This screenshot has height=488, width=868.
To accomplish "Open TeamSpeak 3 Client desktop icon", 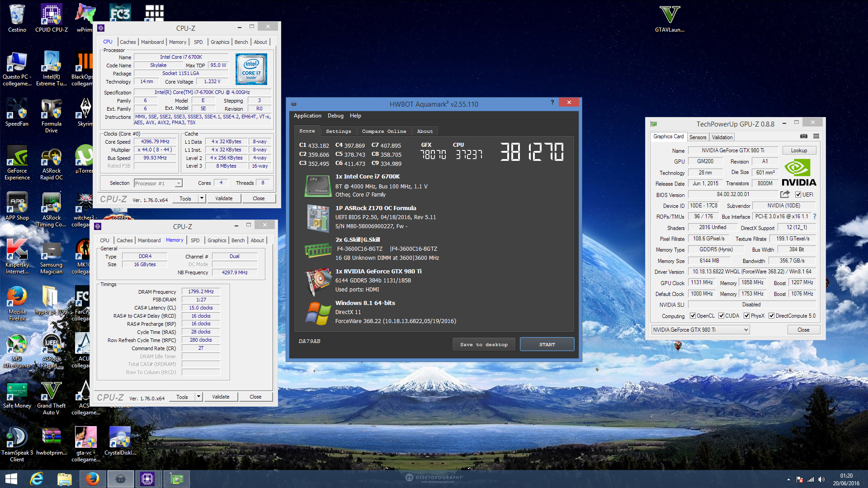I will [x=17, y=445].
